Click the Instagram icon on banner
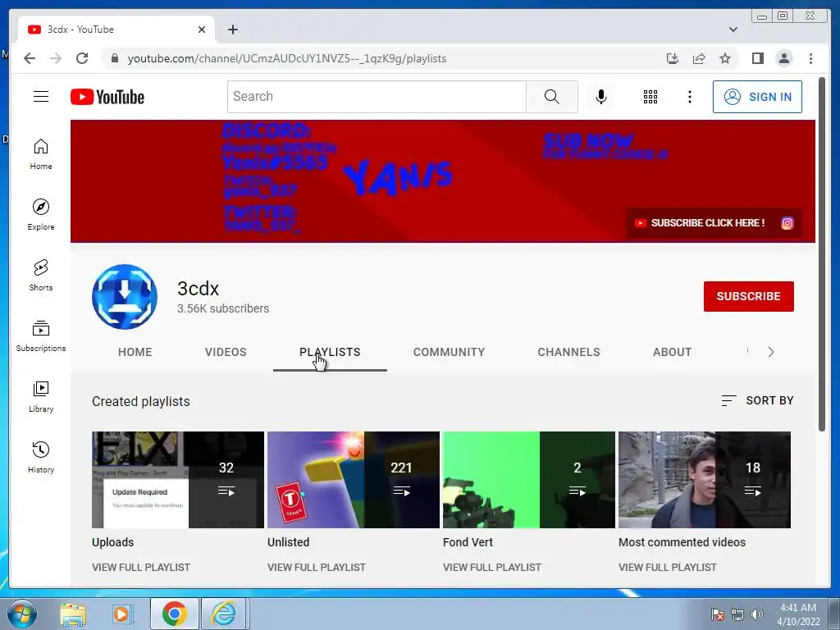840x630 pixels. coord(787,223)
